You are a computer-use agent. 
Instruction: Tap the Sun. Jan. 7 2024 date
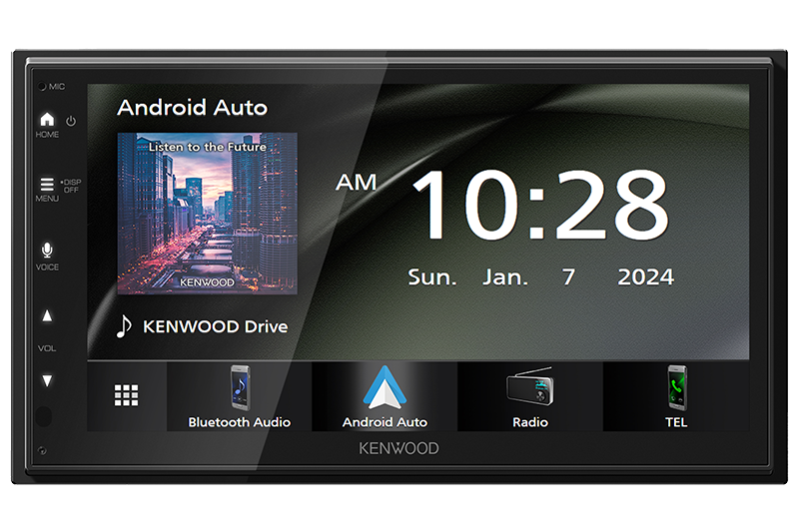click(540, 276)
